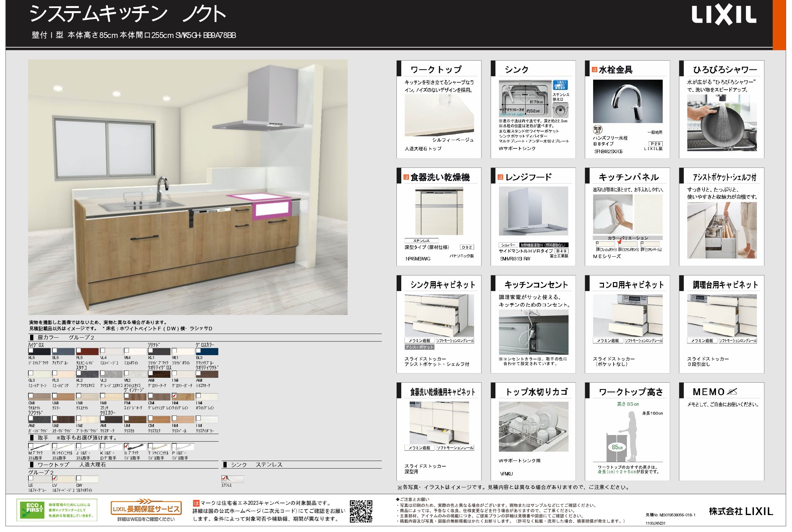Click the orange ほ mark beside 水栓金具
This screenshot has width=792, height=532.
[x=594, y=70]
